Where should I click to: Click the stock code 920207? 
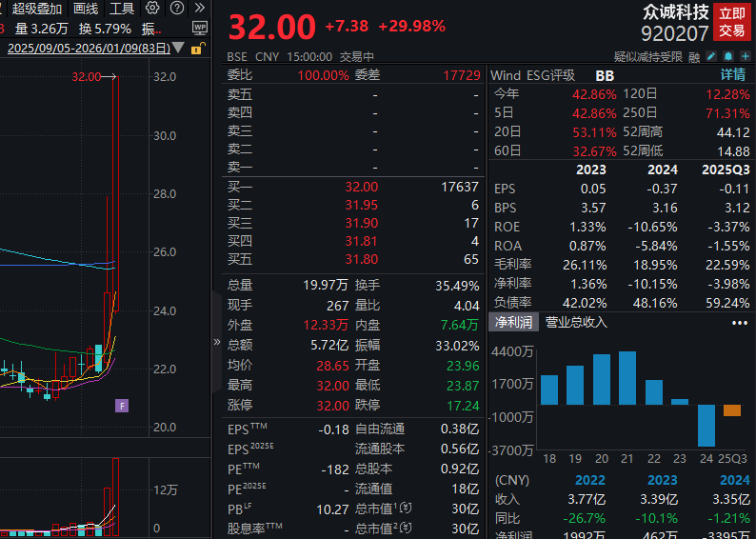[x=674, y=33]
